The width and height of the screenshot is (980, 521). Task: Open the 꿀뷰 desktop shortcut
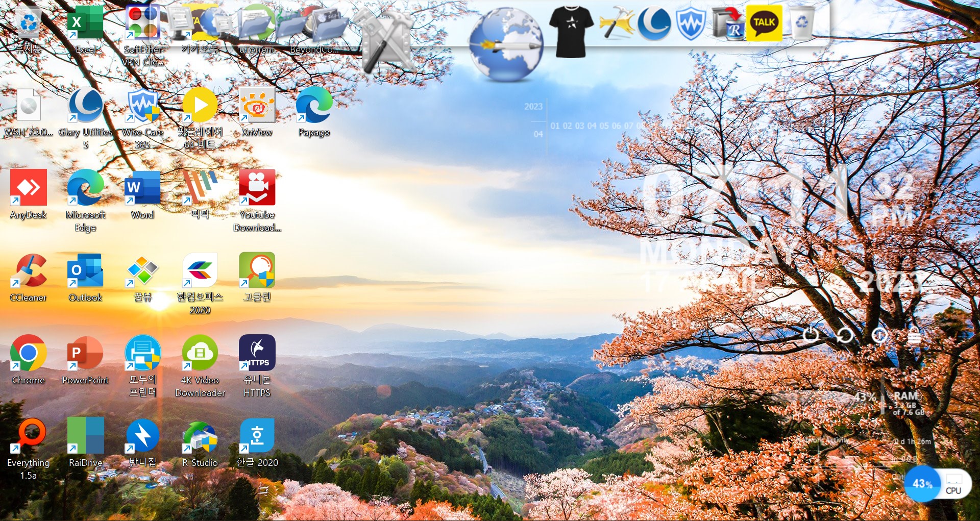[x=143, y=278]
